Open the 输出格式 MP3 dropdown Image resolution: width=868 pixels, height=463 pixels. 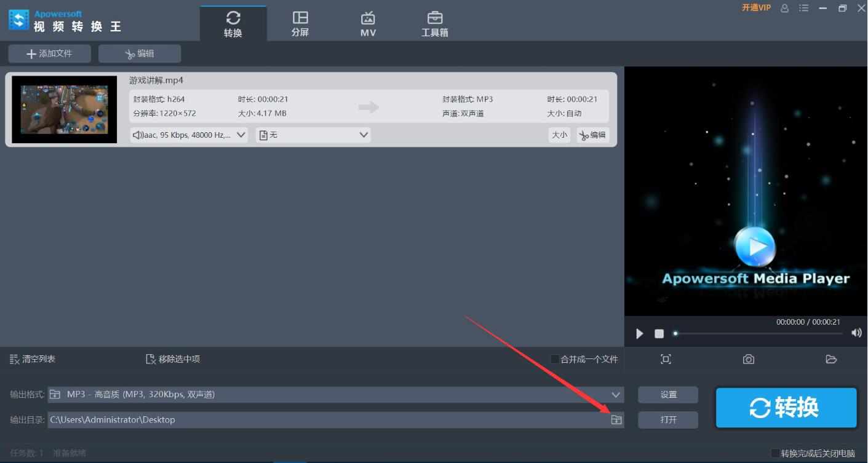click(x=336, y=394)
